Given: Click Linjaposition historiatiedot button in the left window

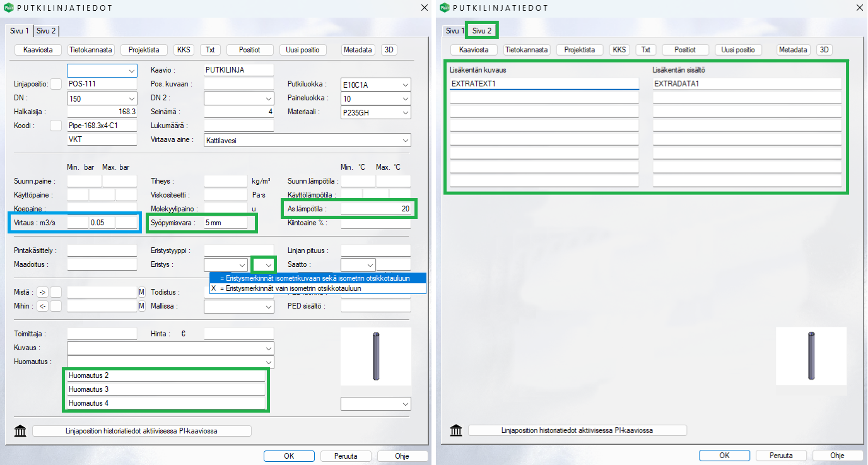Looking at the screenshot, I should [142, 431].
